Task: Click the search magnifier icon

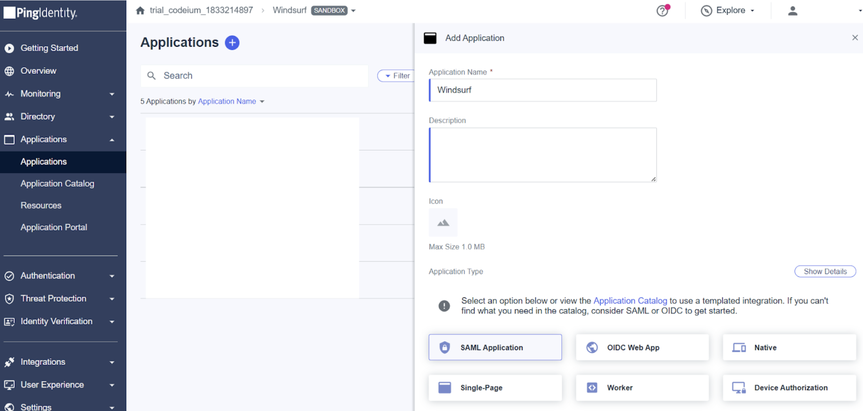Action: pos(151,76)
